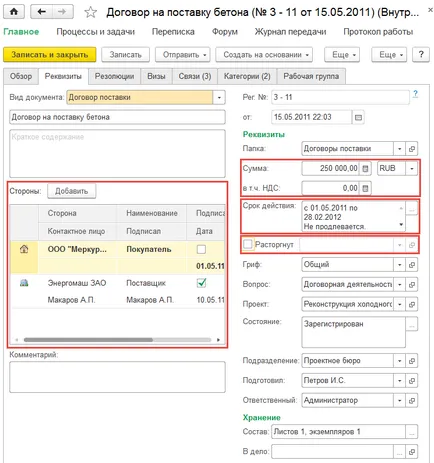Image resolution: width=434 pixels, height=463 pixels.
Task: Open the calendar picker next to date field
Action: 358,117
